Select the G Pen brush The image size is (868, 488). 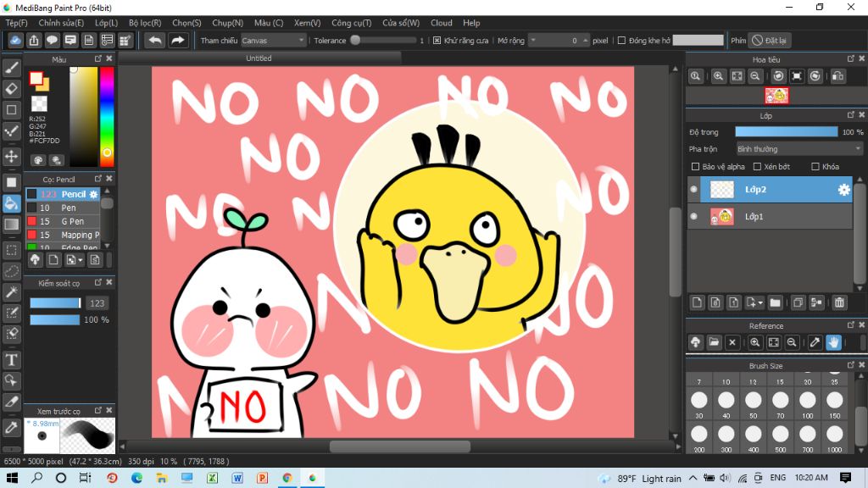[63, 221]
